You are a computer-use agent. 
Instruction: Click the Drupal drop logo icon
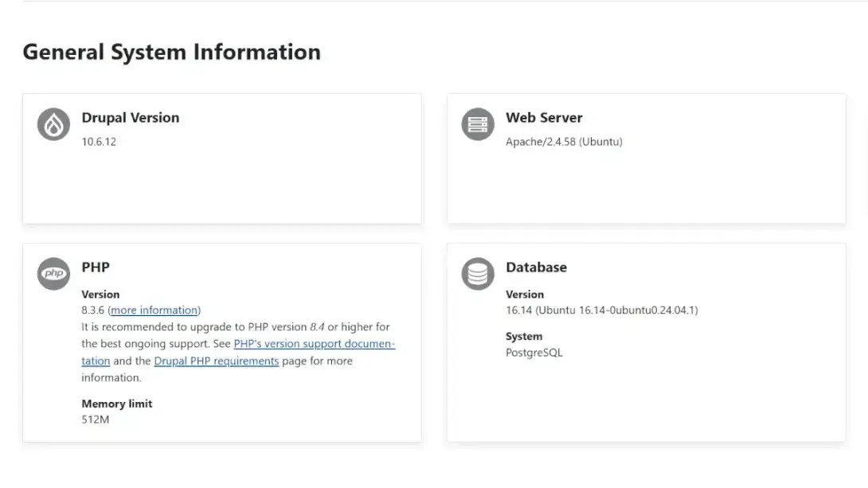(x=53, y=124)
